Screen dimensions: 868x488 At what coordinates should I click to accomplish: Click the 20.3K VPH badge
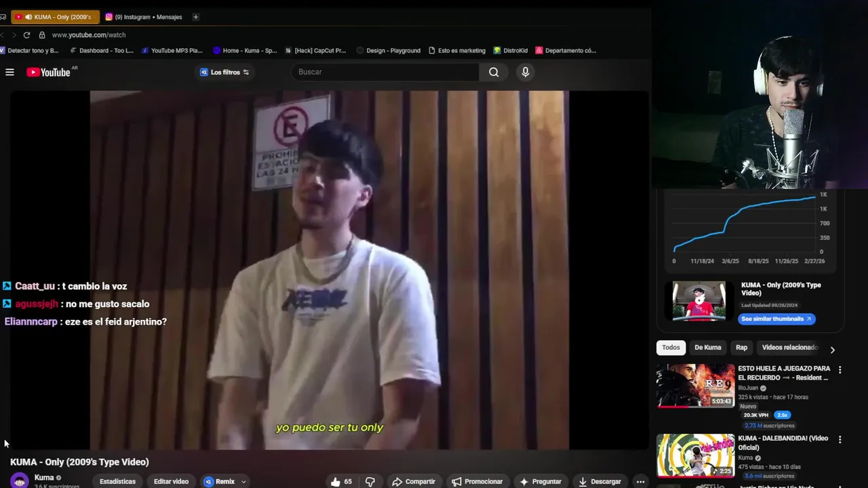[x=756, y=415]
